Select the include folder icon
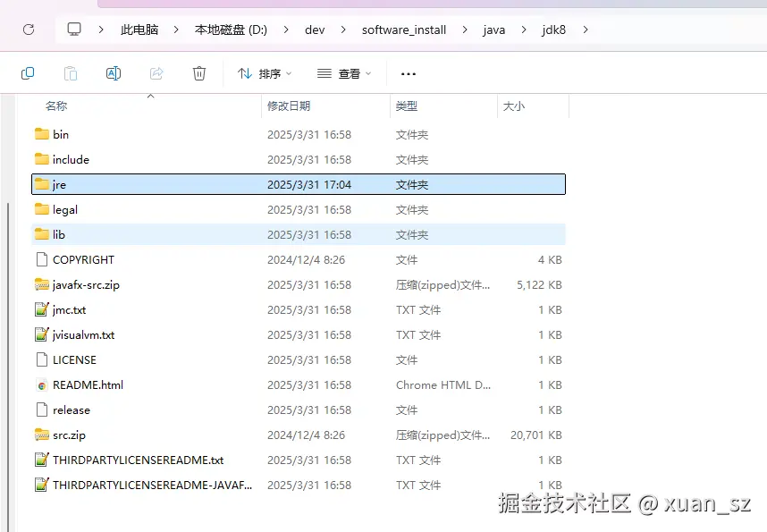 coord(42,159)
